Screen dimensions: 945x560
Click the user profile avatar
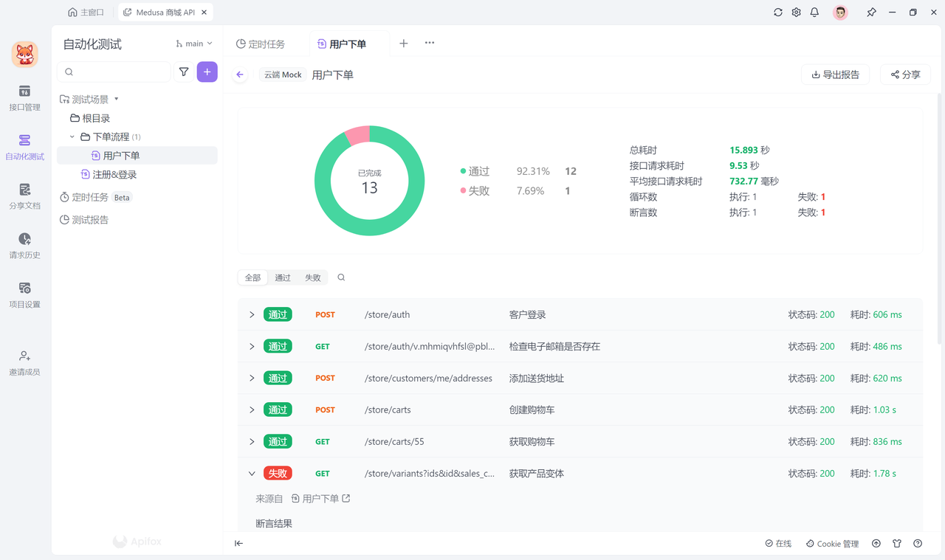click(840, 13)
